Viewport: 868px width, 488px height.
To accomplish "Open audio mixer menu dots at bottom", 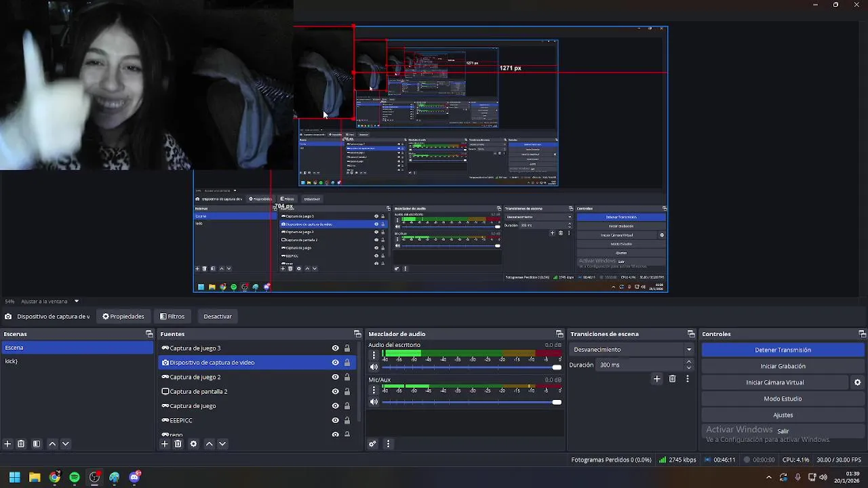I will coord(388,444).
